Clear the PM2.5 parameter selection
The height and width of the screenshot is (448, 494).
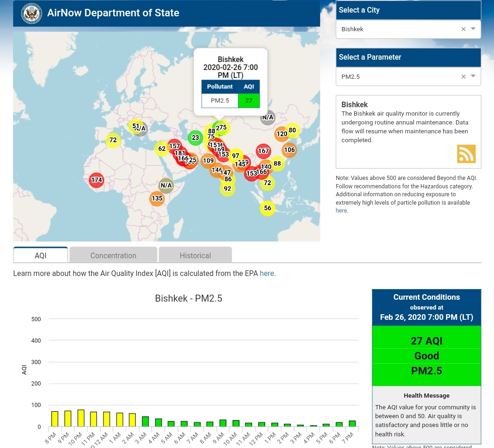[x=463, y=76]
